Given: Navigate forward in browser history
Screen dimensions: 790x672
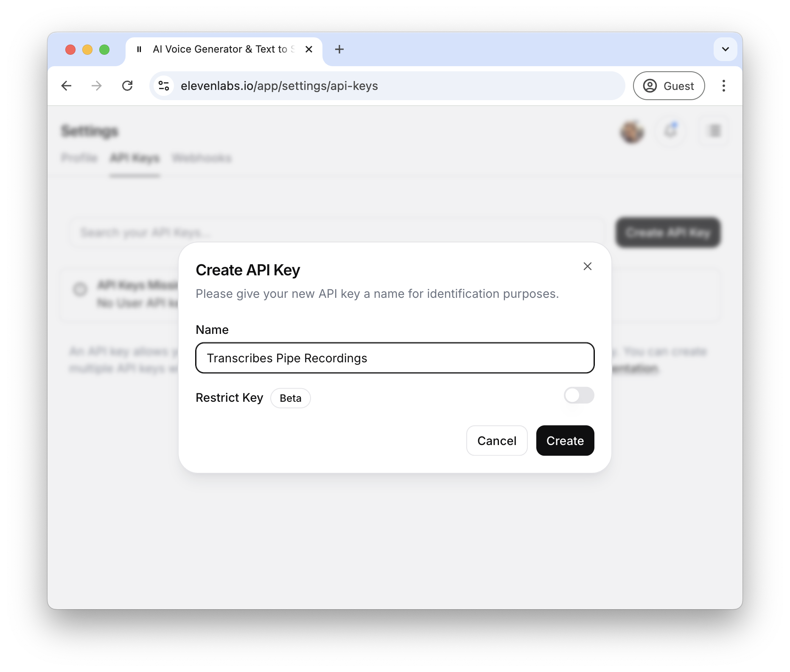Looking at the screenshot, I should coord(97,85).
